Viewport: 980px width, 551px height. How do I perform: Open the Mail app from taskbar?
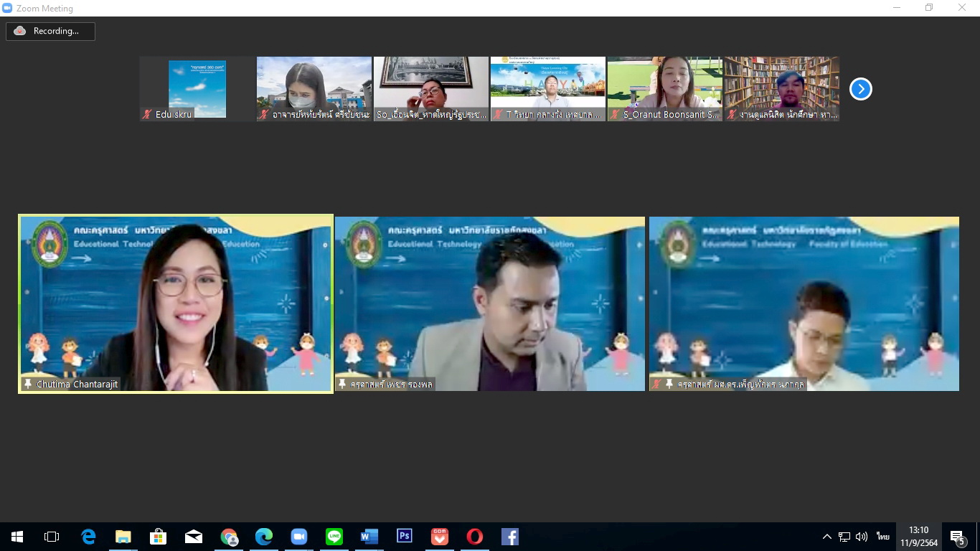194,537
